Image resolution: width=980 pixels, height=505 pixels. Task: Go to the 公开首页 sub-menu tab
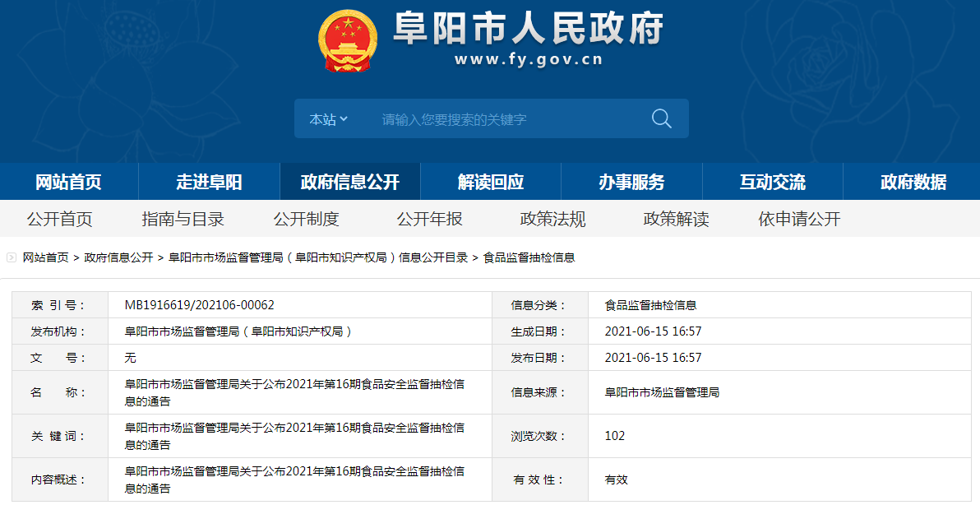tap(59, 219)
